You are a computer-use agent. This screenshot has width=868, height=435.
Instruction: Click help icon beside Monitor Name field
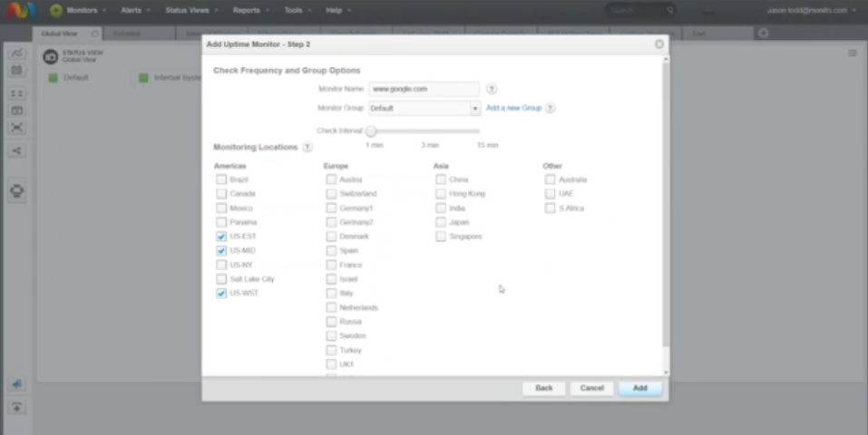492,90
